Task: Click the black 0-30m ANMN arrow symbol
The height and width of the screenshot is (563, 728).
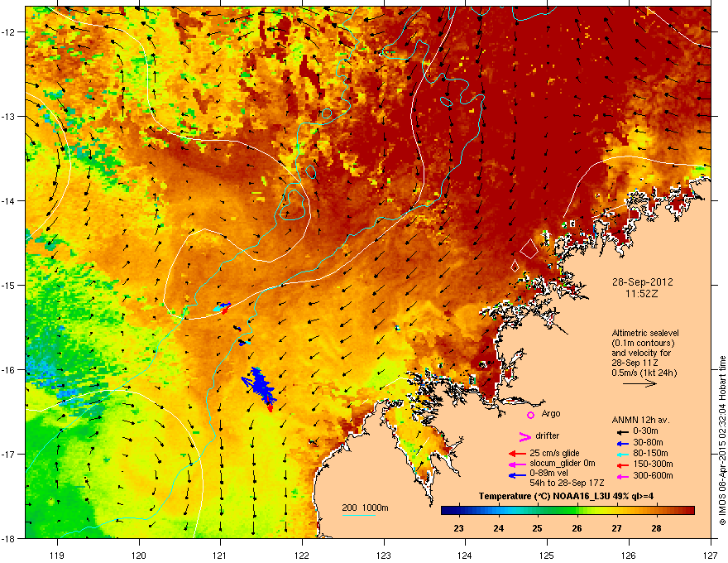Action: click(x=623, y=431)
